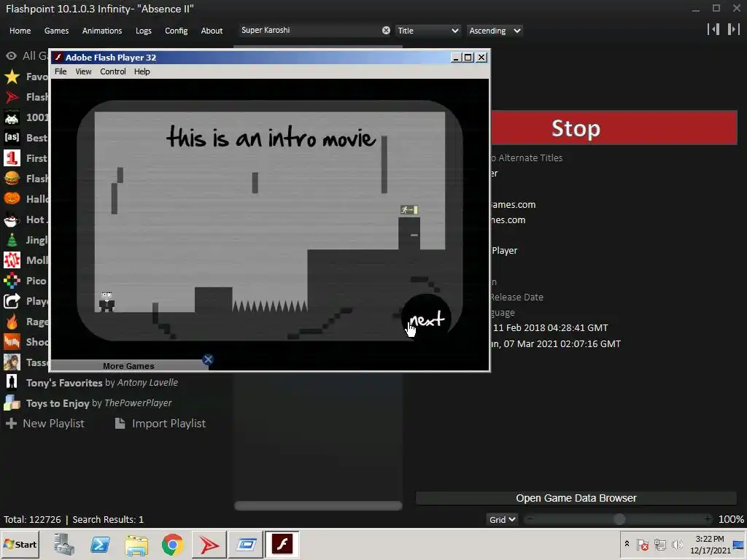Clear the Super Karoshi search field
The image size is (747, 560).
386,31
